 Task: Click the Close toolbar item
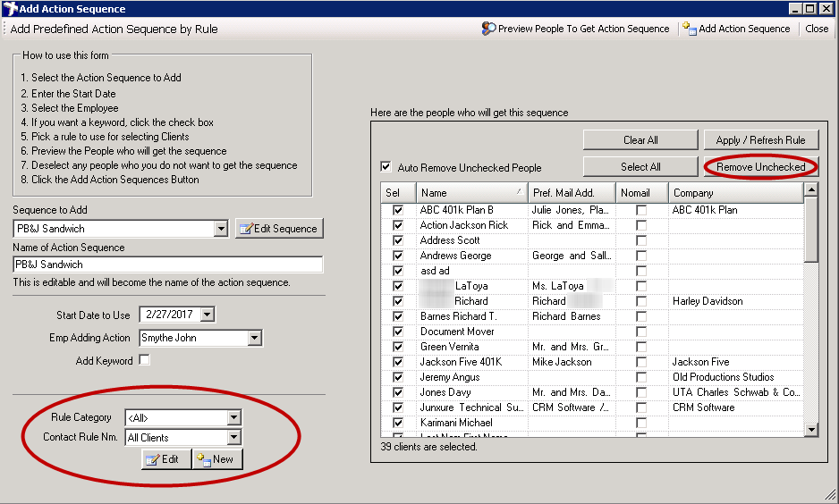817,29
